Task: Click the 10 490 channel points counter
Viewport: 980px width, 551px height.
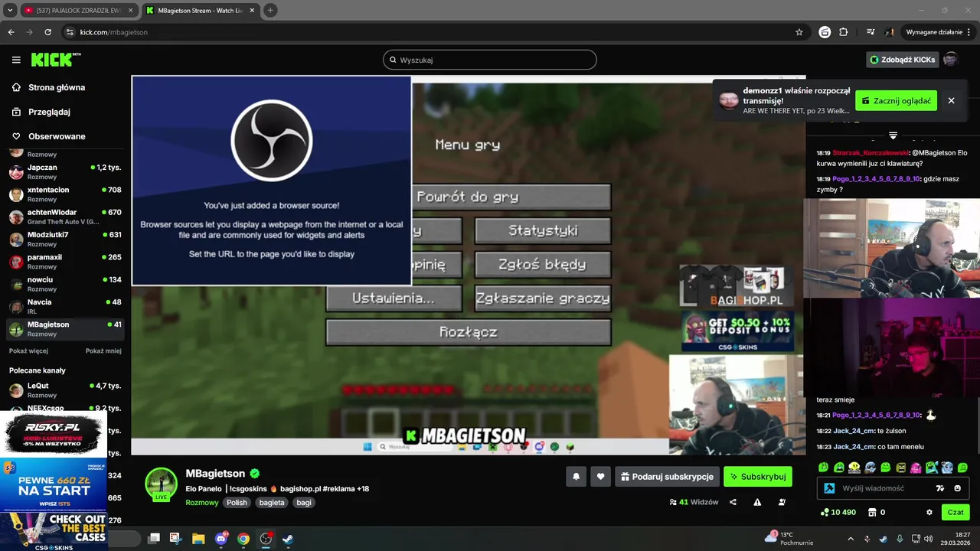Action: point(838,512)
